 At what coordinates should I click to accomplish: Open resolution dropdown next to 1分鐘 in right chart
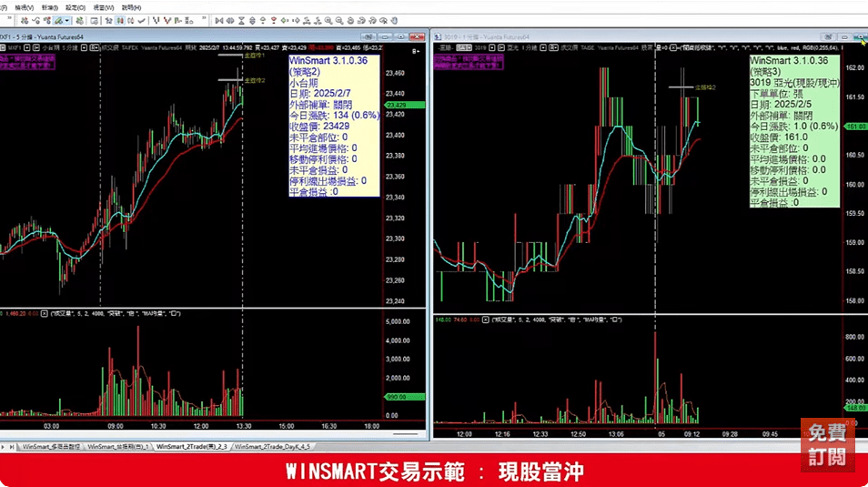click(x=543, y=48)
